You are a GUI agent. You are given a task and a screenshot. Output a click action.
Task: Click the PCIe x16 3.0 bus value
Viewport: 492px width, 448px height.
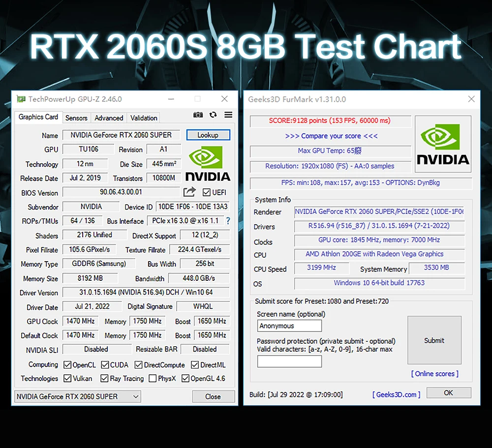click(x=185, y=221)
